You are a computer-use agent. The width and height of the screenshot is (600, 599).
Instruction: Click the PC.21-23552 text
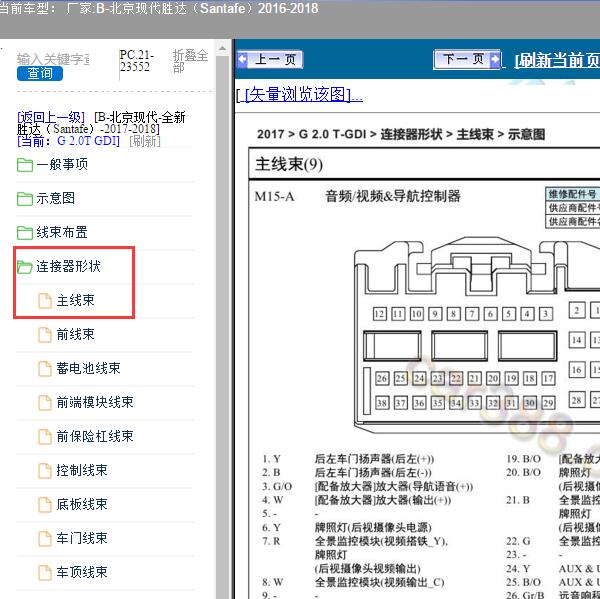coord(137,60)
